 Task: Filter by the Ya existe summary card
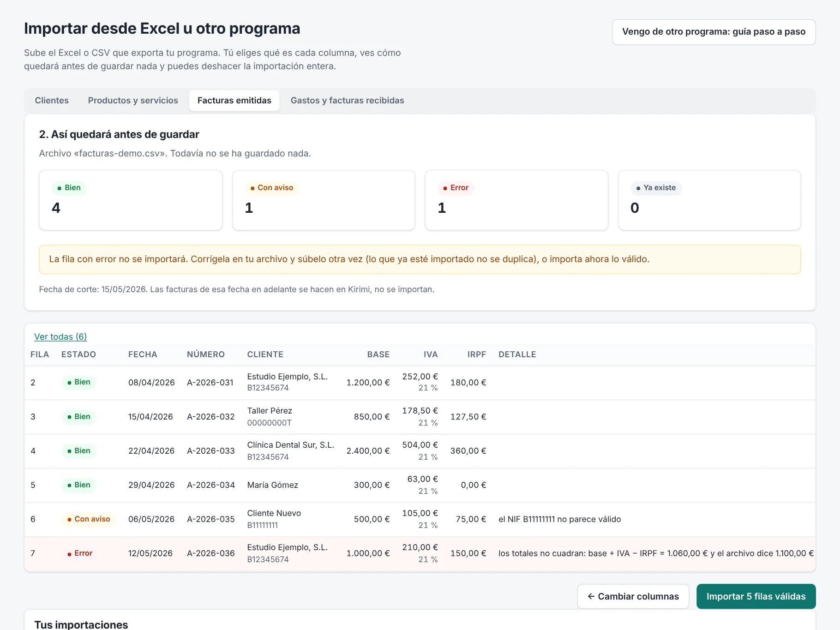point(709,200)
